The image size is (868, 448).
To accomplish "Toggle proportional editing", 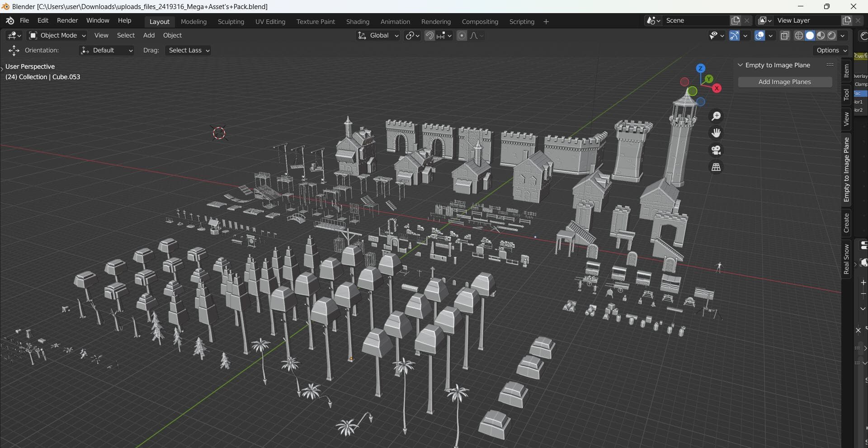I will point(462,35).
